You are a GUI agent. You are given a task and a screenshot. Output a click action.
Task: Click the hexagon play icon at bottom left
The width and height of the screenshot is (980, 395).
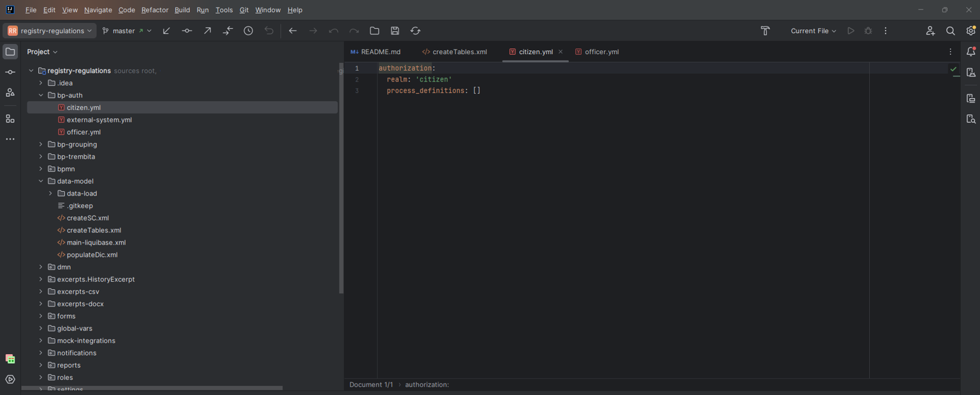pos(10,380)
